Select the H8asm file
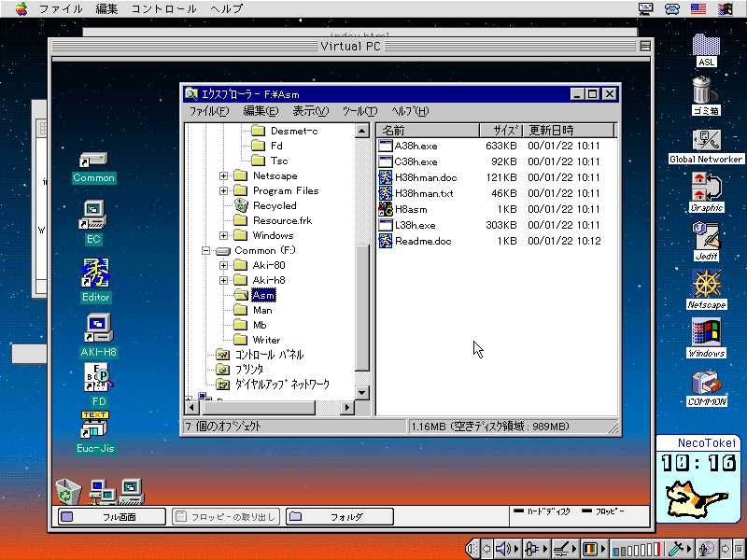This screenshot has height=560, width=747. 402,209
